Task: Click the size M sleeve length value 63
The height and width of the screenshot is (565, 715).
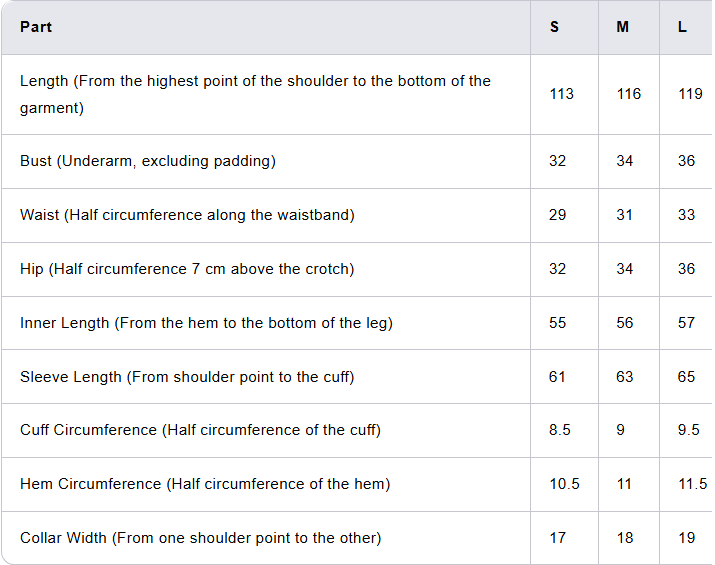Action: coord(625,377)
